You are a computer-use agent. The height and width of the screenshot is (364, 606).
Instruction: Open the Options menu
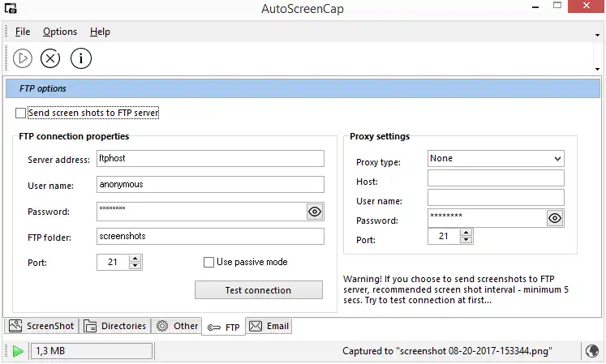click(x=60, y=32)
